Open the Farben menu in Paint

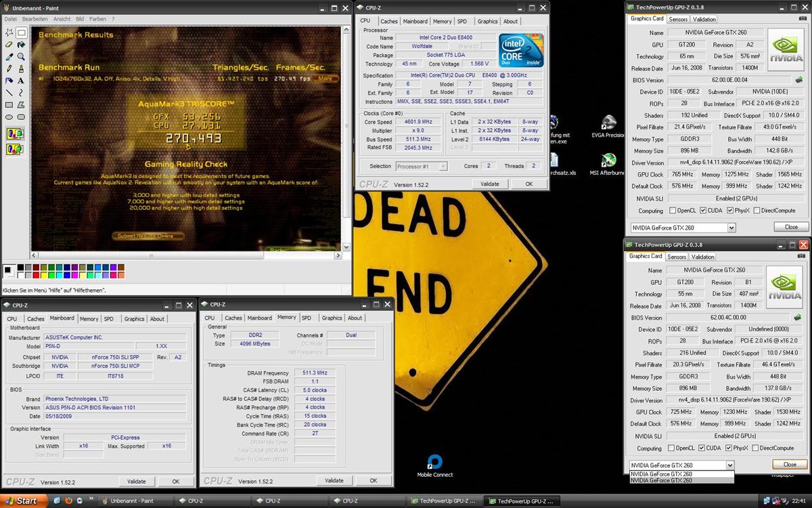[97, 19]
